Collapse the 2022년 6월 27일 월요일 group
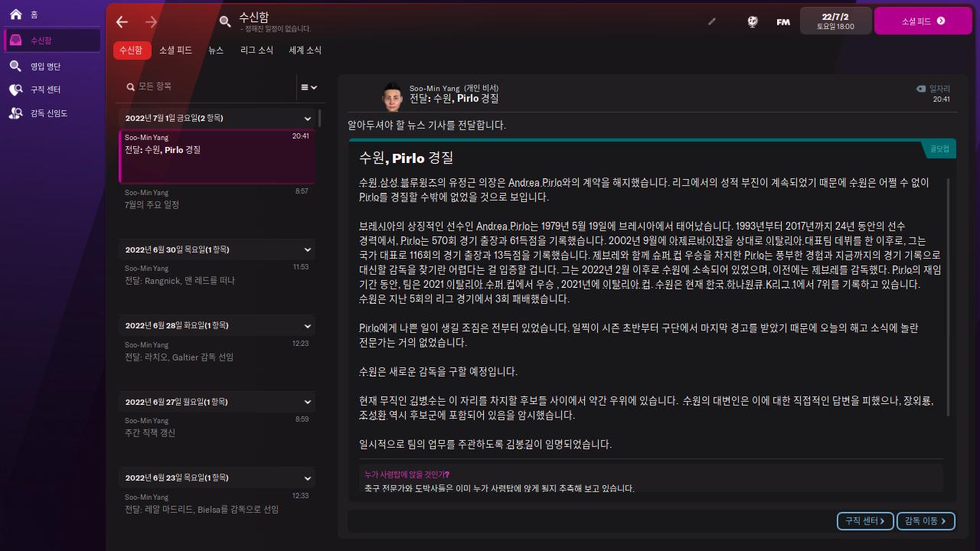Image resolution: width=980 pixels, height=551 pixels. (x=308, y=402)
